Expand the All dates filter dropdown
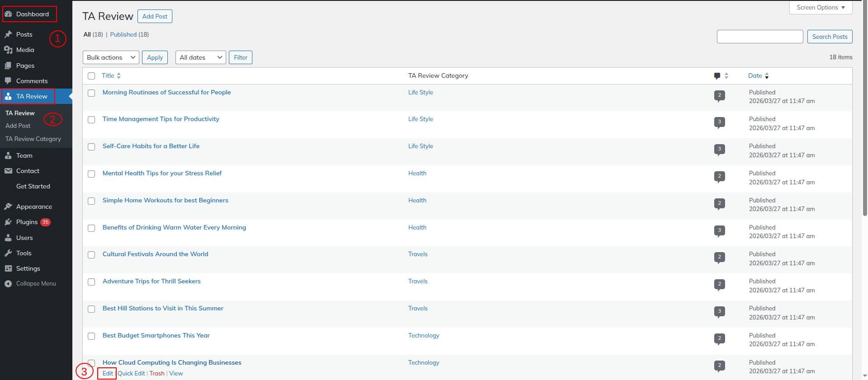 point(200,57)
